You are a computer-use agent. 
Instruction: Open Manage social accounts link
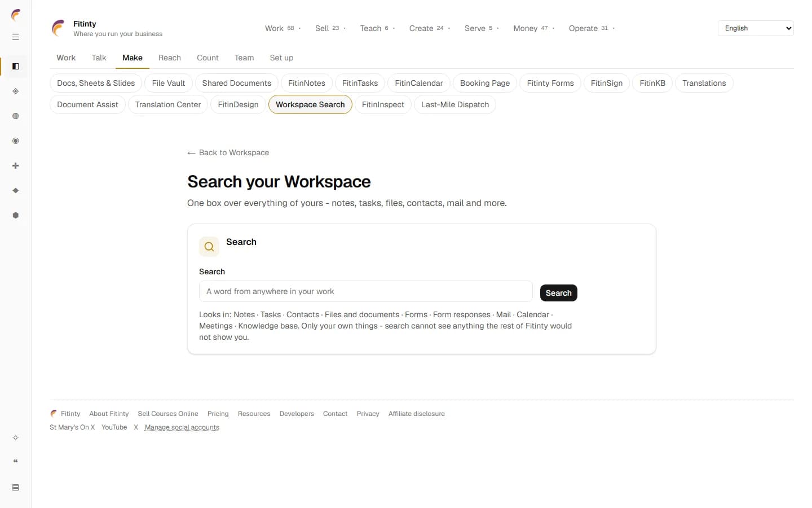point(182,427)
